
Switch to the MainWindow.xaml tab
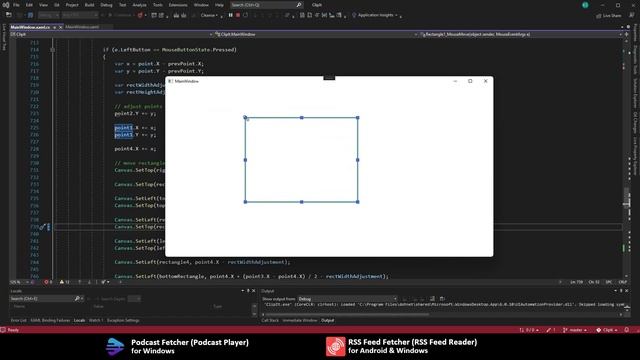82,27
